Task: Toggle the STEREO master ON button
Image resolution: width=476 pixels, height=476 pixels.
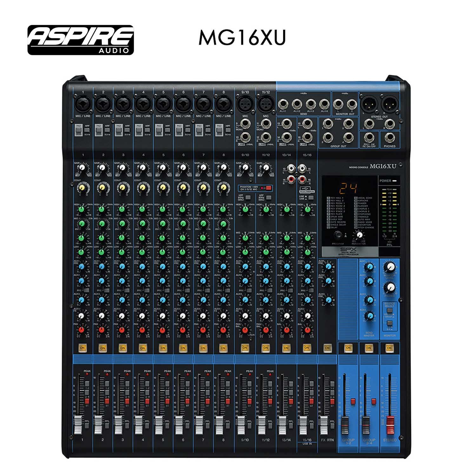Action: 389,348
